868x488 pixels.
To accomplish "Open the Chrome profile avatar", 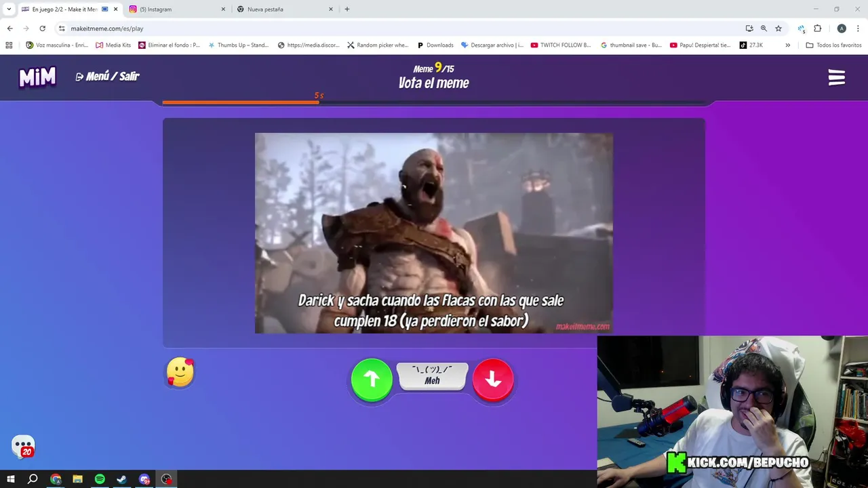I will (842, 28).
